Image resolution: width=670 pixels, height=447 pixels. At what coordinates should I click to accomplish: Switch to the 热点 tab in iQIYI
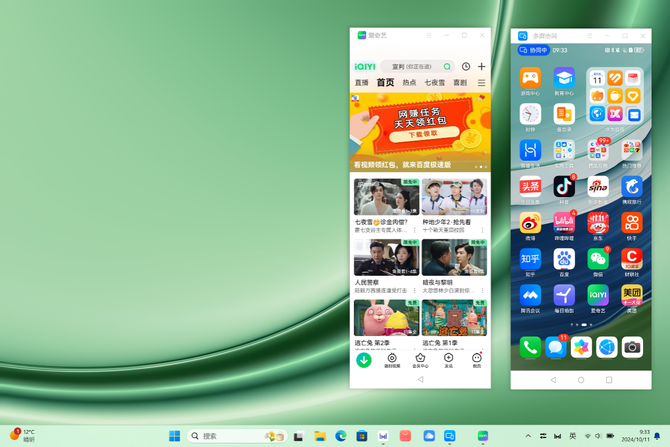click(409, 83)
